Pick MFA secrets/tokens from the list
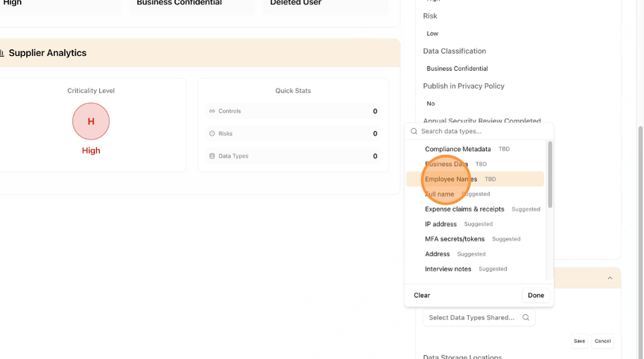The height and width of the screenshot is (359, 644). click(455, 239)
